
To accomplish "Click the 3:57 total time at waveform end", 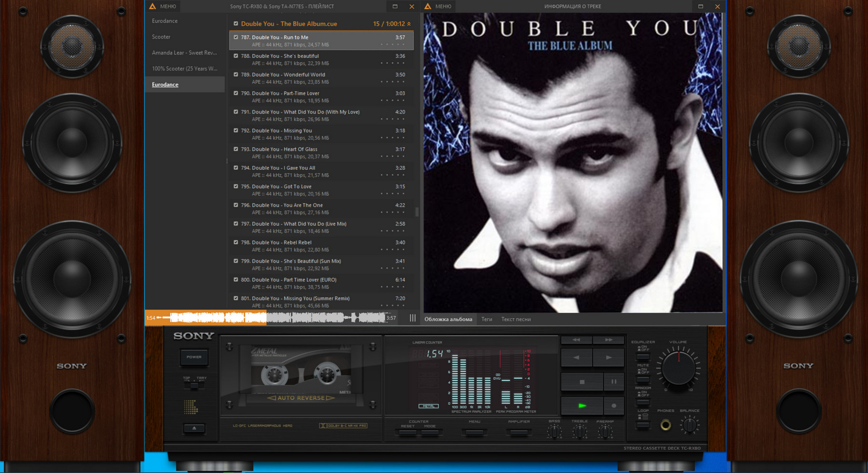I will coord(391,318).
